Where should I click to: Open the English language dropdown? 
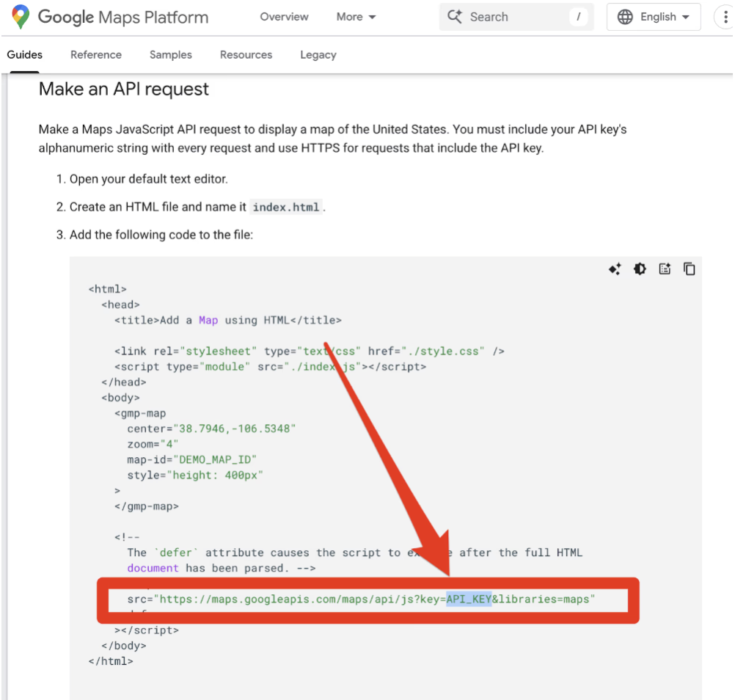tap(664, 17)
